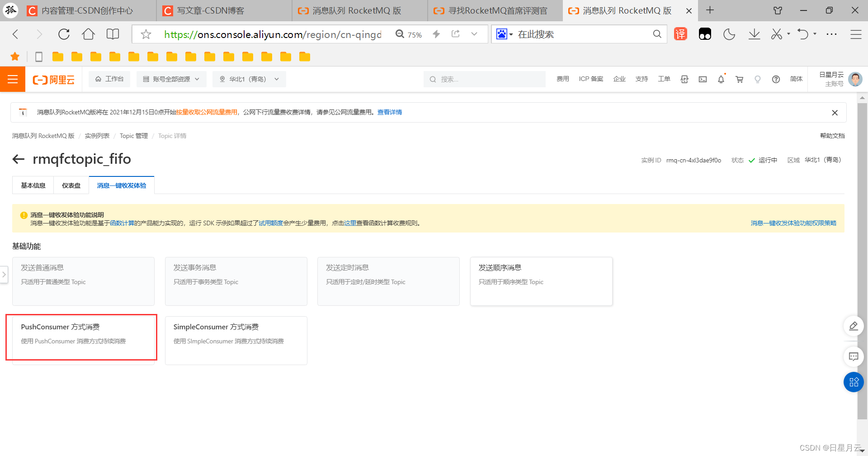Open the Aliyun hamburger menu
This screenshot has height=456, width=868.
click(13, 80)
